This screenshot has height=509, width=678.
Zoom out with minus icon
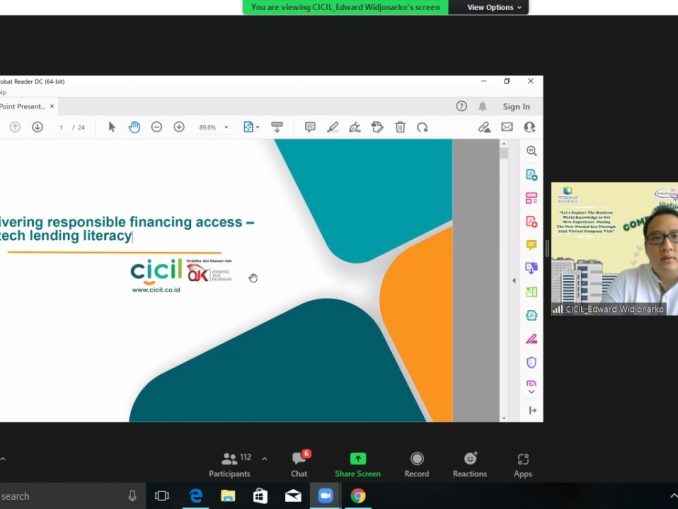[157, 127]
